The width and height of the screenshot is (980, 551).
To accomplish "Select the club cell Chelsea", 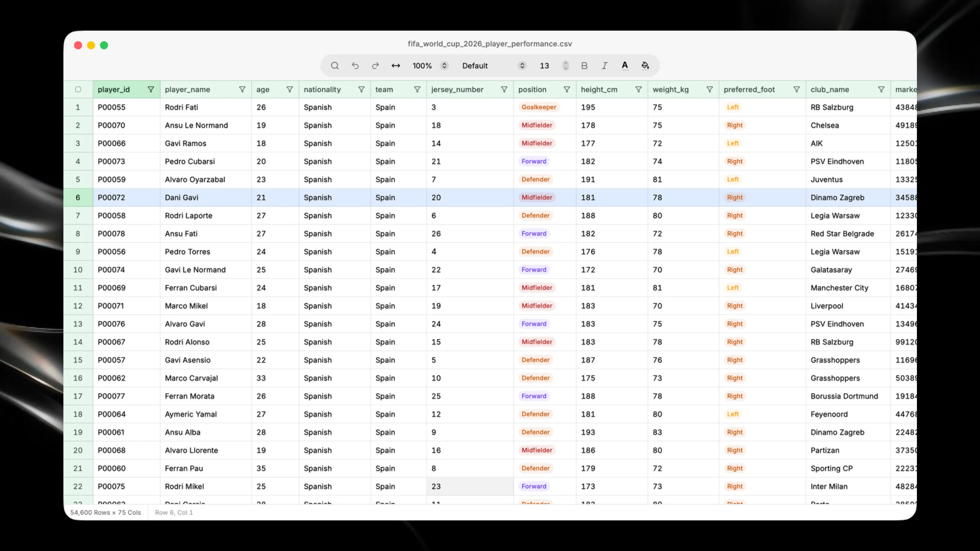I will coord(848,126).
